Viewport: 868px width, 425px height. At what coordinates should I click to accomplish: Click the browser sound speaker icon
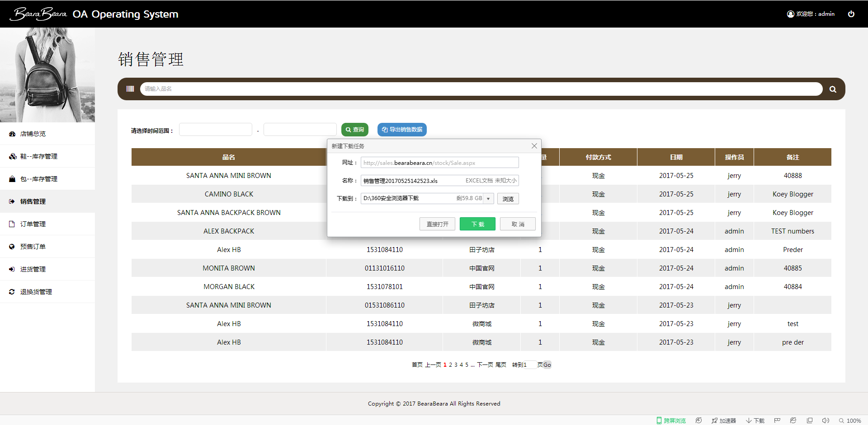(825, 420)
